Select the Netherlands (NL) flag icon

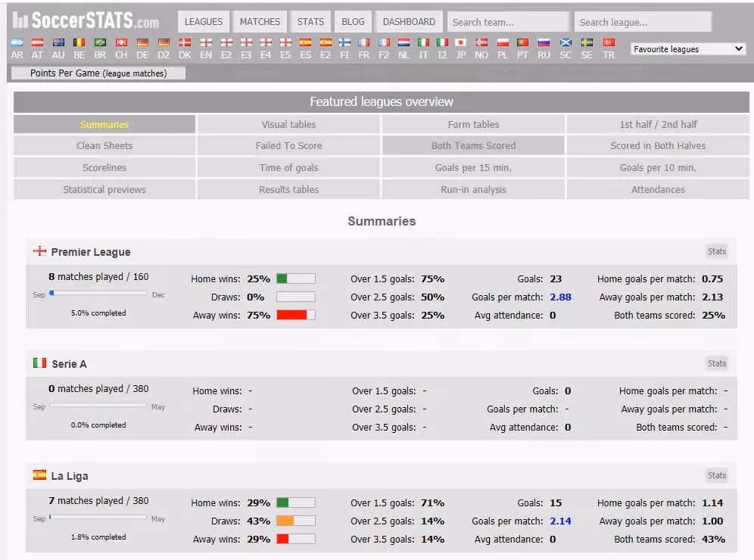click(404, 43)
